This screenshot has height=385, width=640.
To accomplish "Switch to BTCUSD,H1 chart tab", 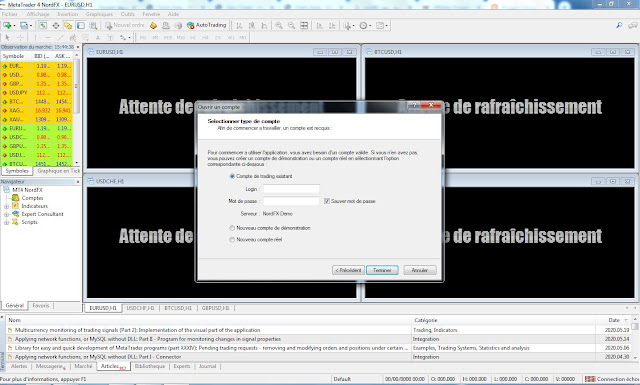I will pos(178,308).
